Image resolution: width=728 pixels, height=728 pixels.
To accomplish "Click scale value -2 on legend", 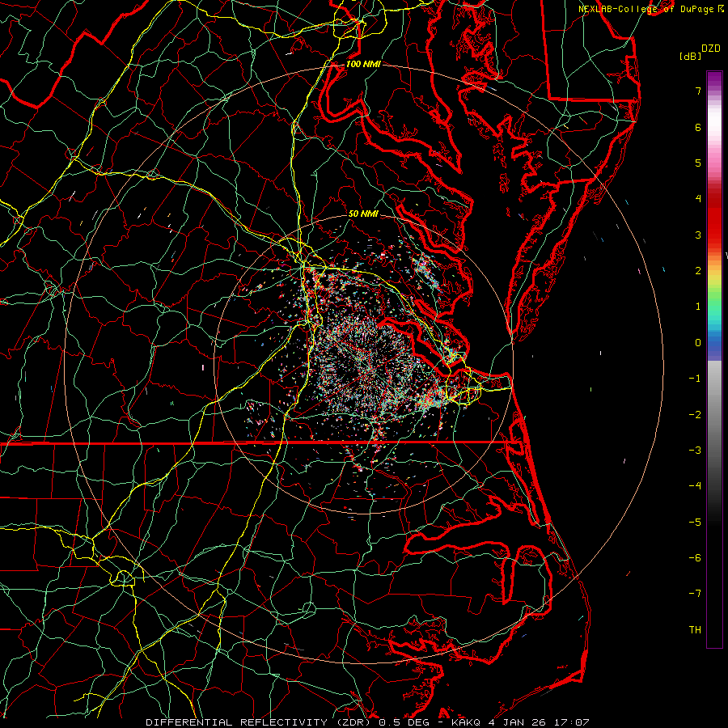I will tap(695, 415).
